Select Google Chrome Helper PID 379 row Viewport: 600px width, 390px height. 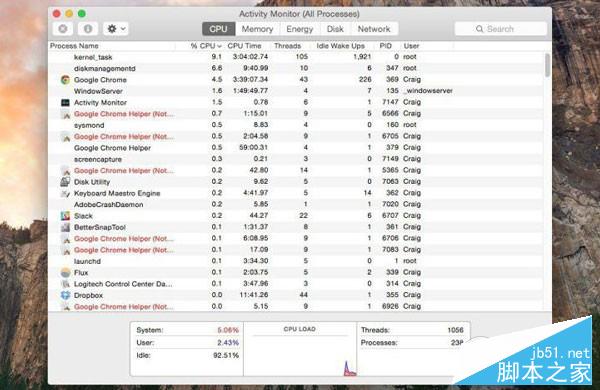[x=296, y=148]
